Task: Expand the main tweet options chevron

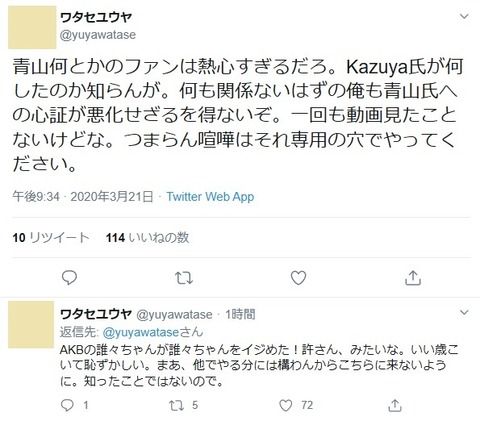Action: (464, 16)
